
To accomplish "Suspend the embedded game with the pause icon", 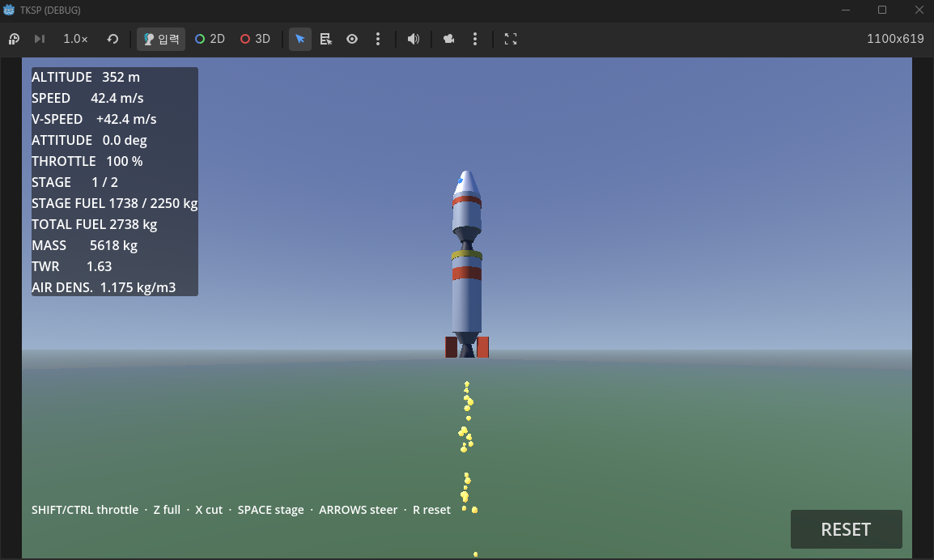I will [x=14, y=40].
